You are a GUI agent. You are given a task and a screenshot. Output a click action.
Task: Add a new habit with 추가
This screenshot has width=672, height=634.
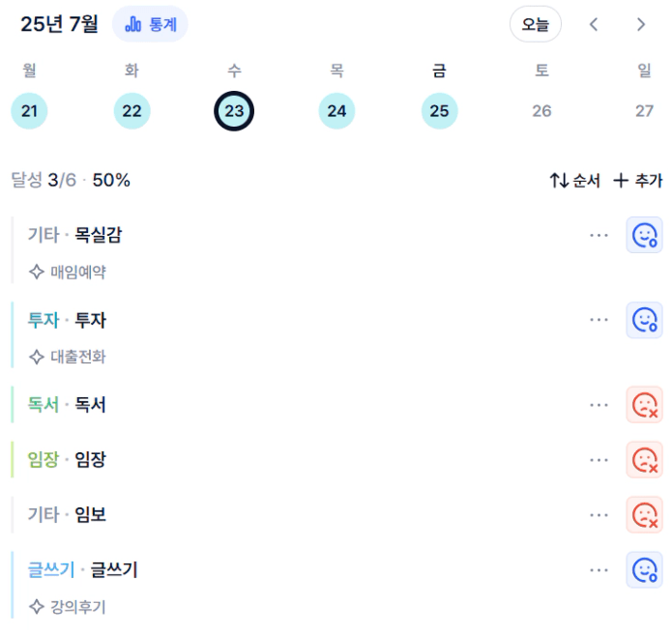coord(638,181)
